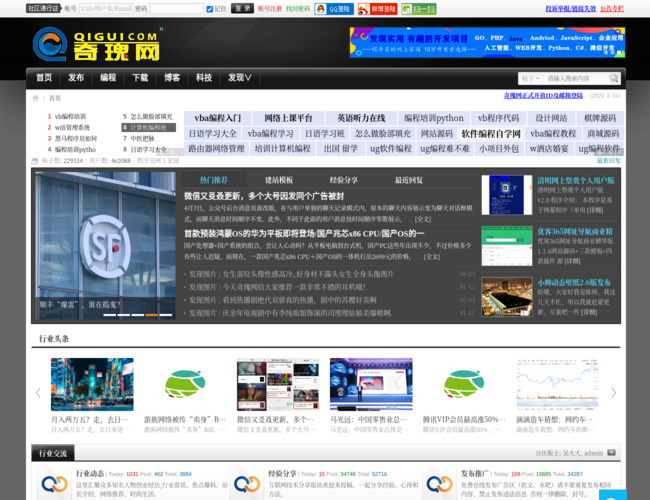Open the 行业动态 forum title
Screen dimensions: 650x500
90,473
